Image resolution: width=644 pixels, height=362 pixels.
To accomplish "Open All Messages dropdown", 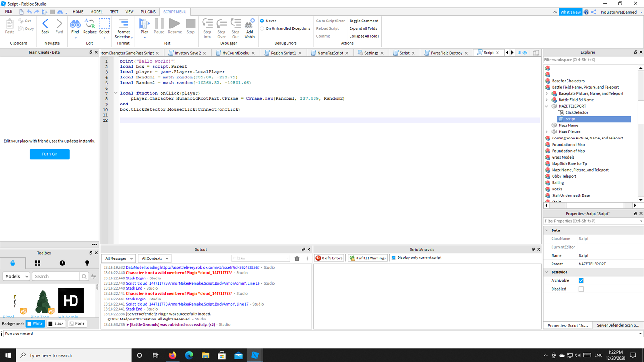I will (x=119, y=258).
